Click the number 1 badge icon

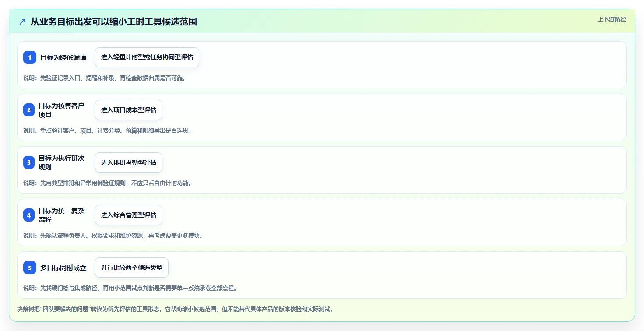point(30,57)
